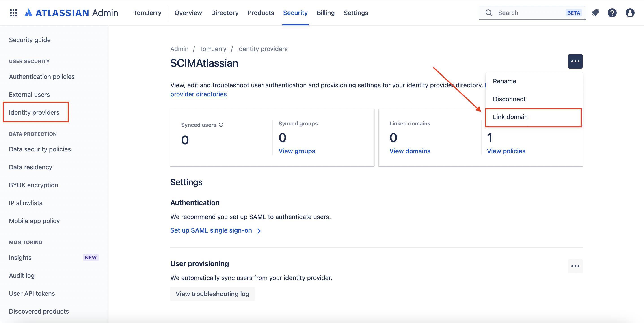The image size is (644, 323).
Task: Open the Billing tab
Action: pos(326,13)
